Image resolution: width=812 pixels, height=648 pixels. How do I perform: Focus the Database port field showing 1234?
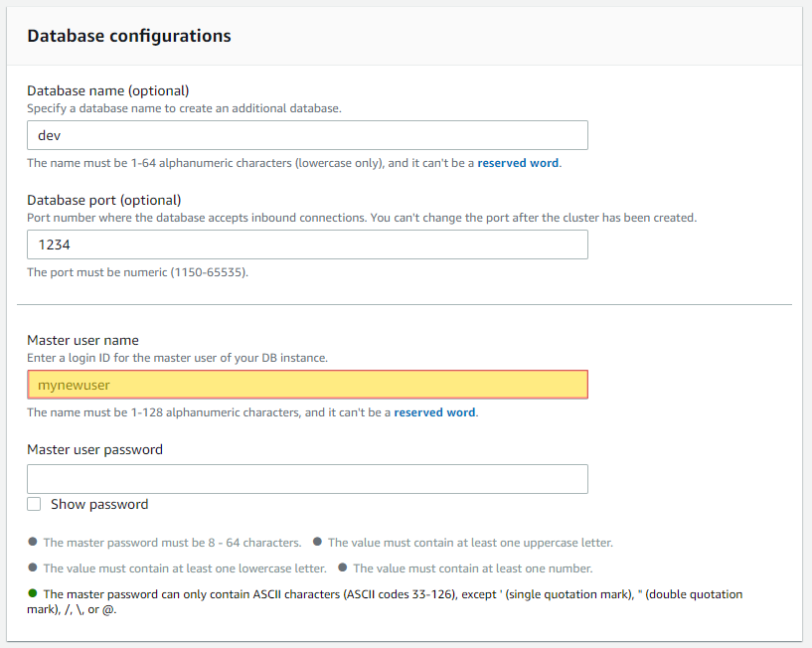point(308,244)
